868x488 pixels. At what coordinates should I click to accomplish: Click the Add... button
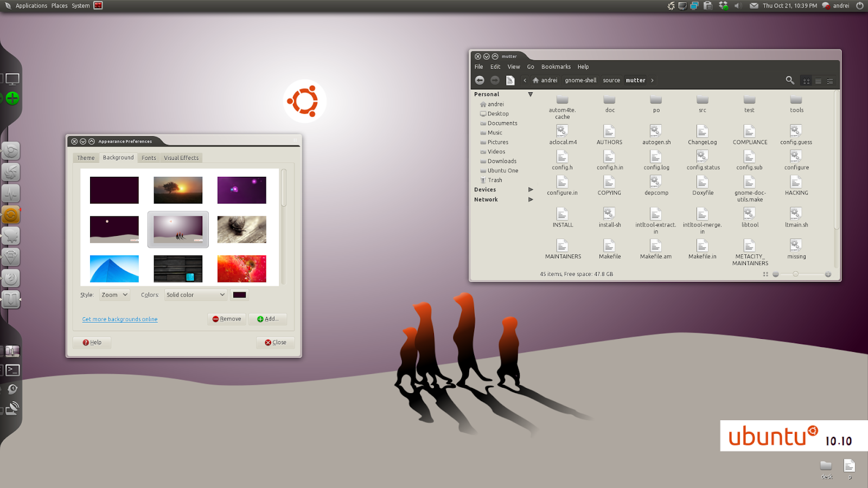[268, 319]
